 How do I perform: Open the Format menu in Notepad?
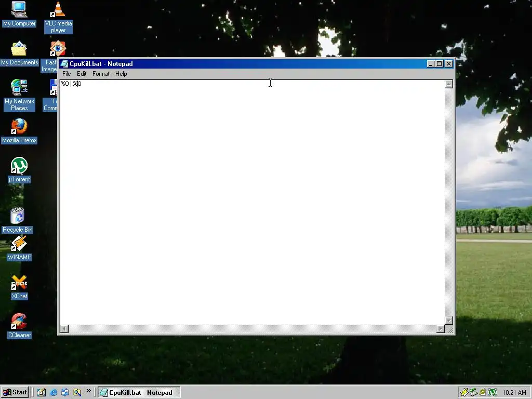[x=101, y=74]
